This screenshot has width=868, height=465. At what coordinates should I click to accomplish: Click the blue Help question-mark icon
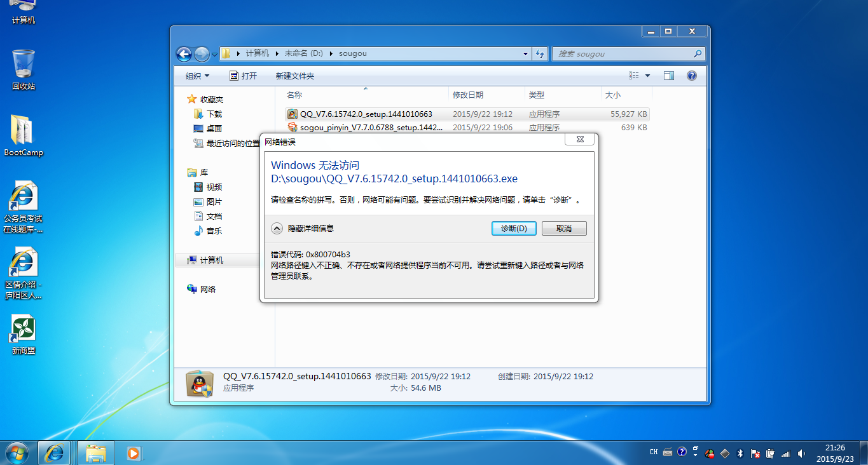[x=692, y=76]
